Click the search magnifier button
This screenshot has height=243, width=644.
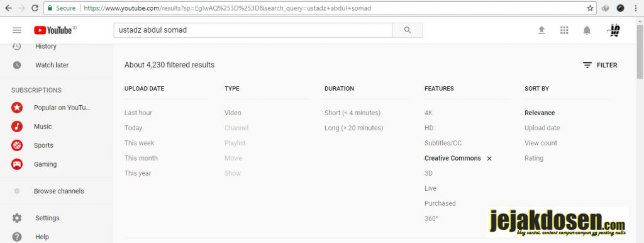408,30
